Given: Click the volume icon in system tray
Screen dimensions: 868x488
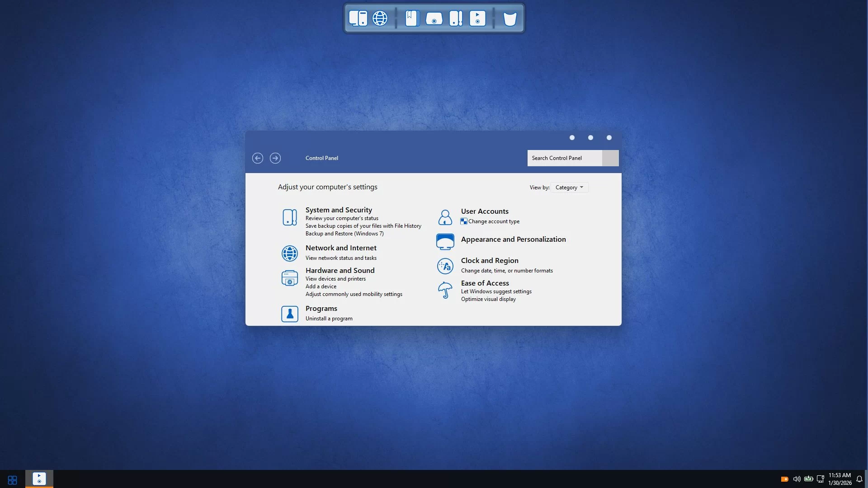Looking at the screenshot, I should (797, 479).
